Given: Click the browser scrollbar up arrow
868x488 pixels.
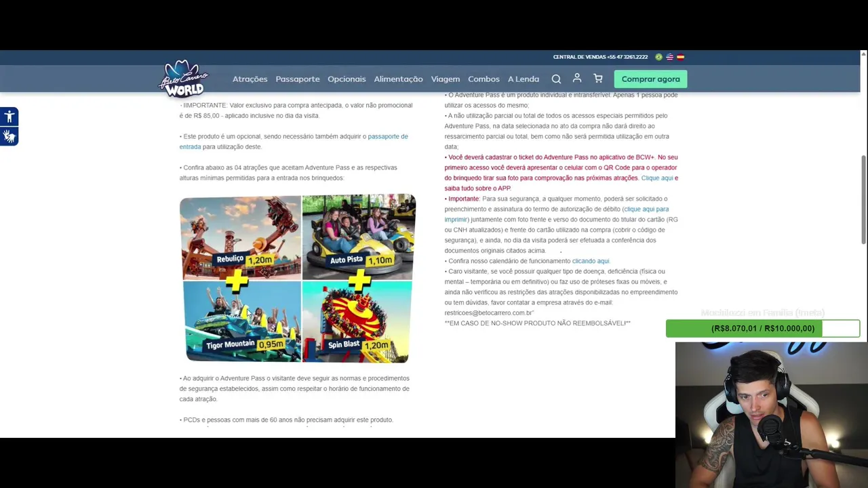Looking at the screenshot, I should point(863,54).
